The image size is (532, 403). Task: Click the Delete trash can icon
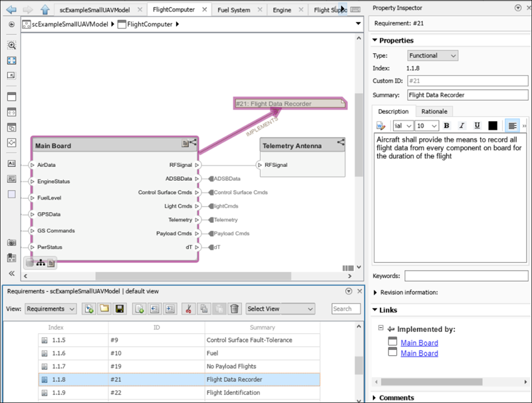[234, 309]
